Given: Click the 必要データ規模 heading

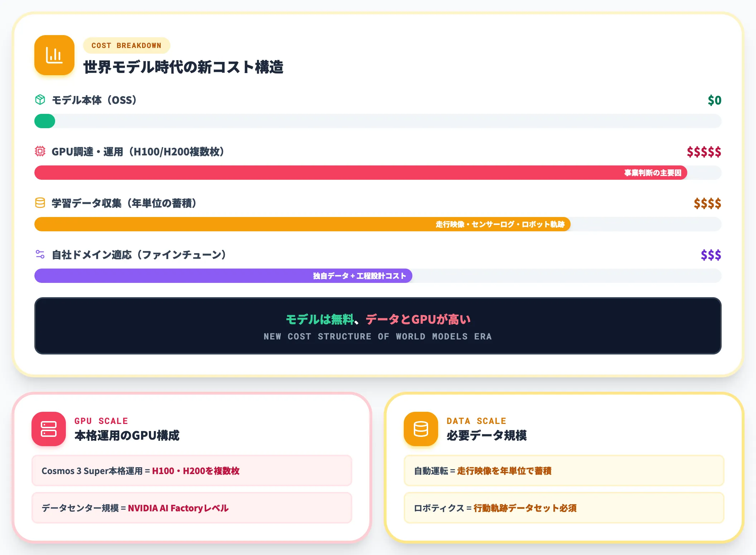Looking at the screenshot, I should pyautogui.click(x=486, y=435).
